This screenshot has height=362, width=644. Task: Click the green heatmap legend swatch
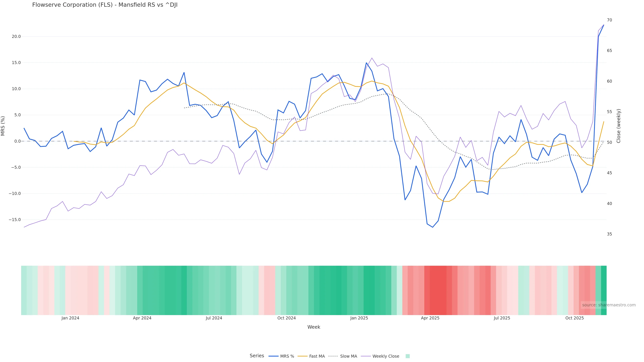coord(408,356)
